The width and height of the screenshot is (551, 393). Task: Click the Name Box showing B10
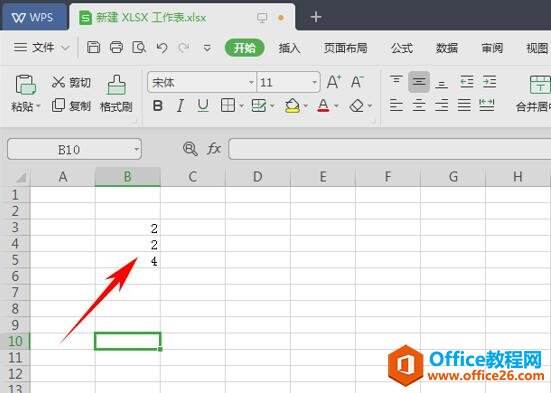coord(69,150)
